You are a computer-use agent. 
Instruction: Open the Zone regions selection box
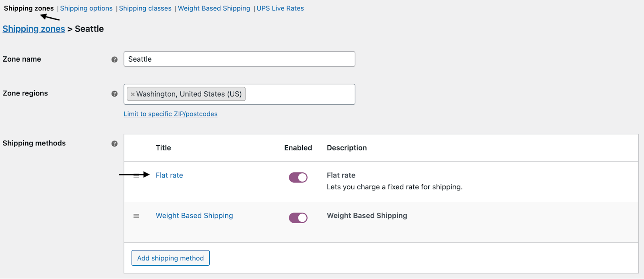(298, 94)
